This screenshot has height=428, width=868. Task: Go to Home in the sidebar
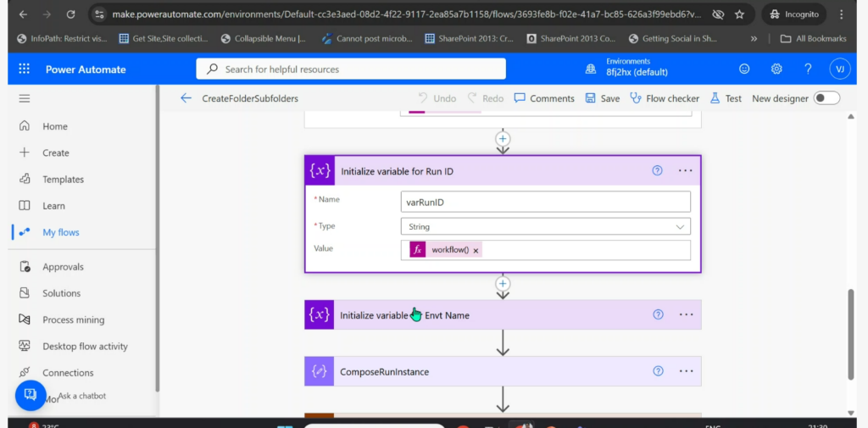(x=55, y=126)
